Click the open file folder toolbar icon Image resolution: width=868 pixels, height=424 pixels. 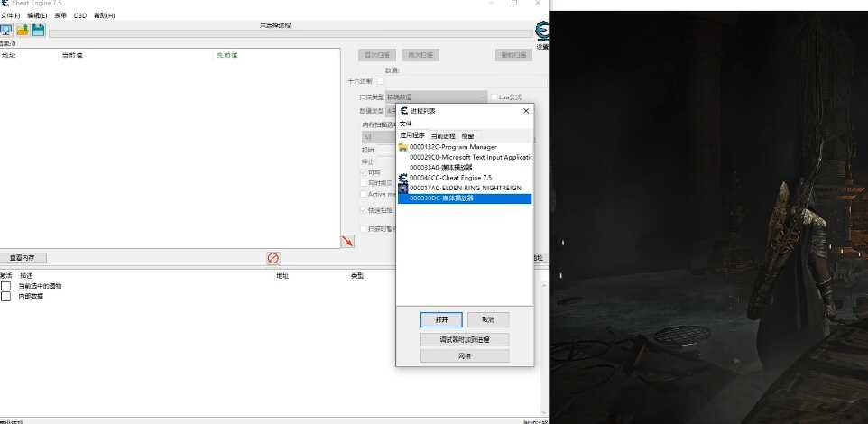(x=23, y=30)
